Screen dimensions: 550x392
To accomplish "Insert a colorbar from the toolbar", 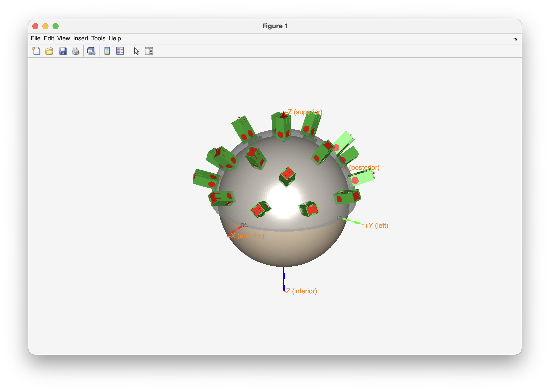I will (x=107, y=51).
